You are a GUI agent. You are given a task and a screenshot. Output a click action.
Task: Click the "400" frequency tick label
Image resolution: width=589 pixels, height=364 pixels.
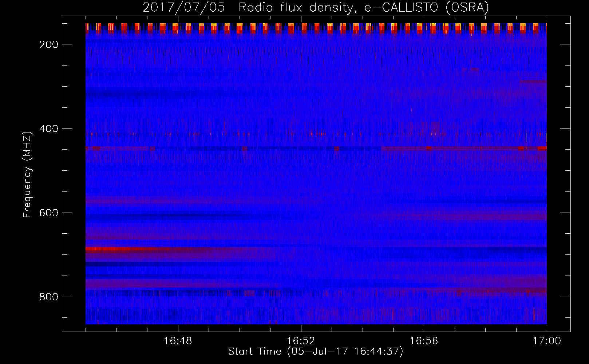(x=49, y=129)
